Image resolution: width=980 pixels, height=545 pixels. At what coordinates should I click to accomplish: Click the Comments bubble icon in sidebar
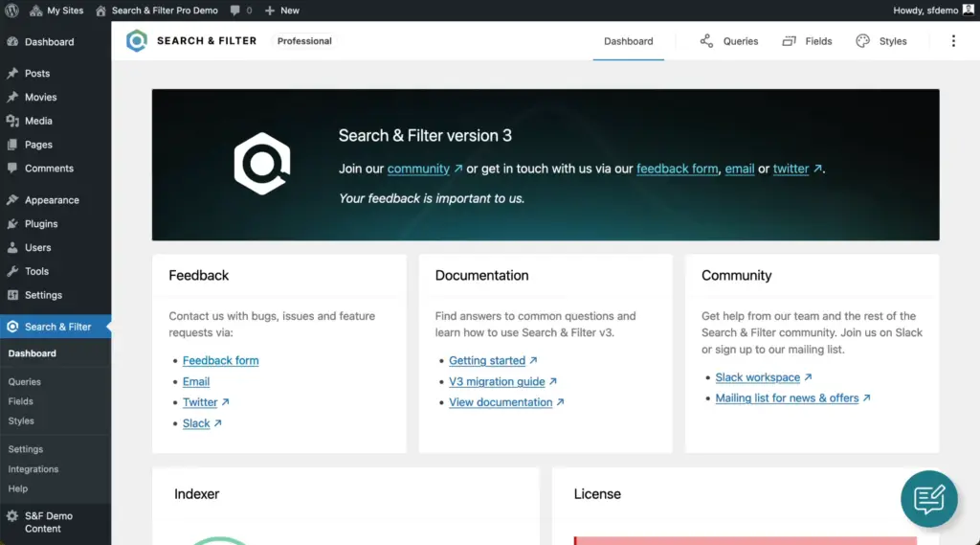pyautogui.click(x=12, y=169)
